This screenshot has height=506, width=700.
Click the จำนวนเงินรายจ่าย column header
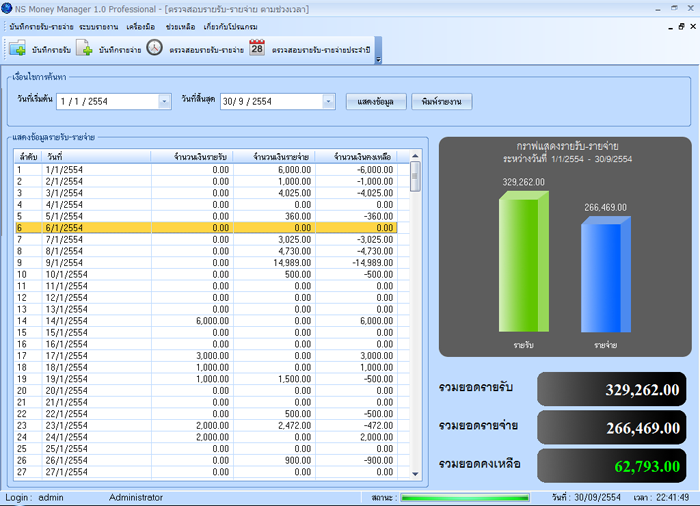click(274, 157)
